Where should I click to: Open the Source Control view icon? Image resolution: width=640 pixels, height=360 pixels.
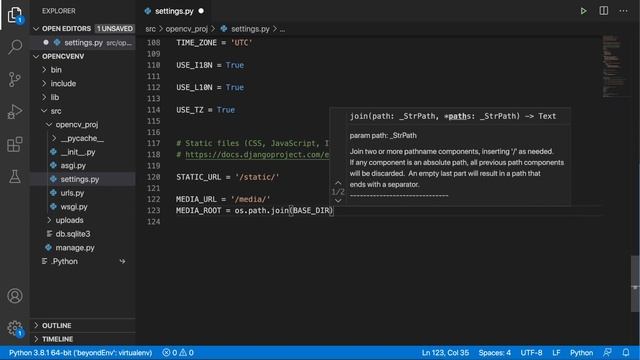[15, 79]
